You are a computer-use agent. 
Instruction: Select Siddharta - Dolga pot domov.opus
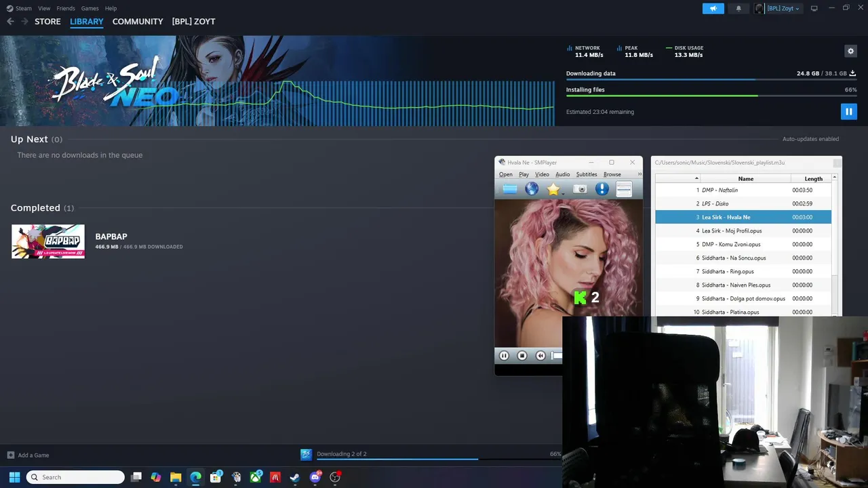743,298
